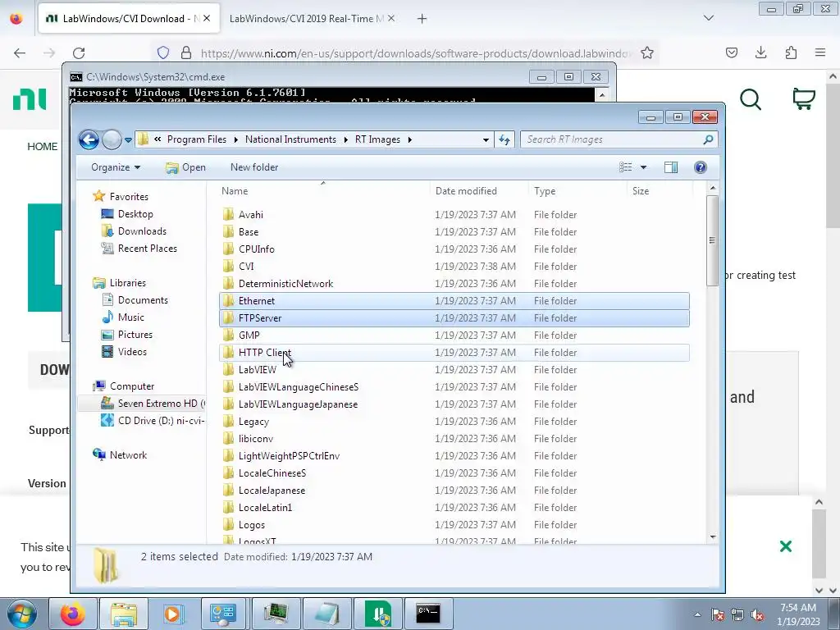Expand the arrow after Program Files breadcrumb
This screenshot has height=630, width=840.
[235, 139]
